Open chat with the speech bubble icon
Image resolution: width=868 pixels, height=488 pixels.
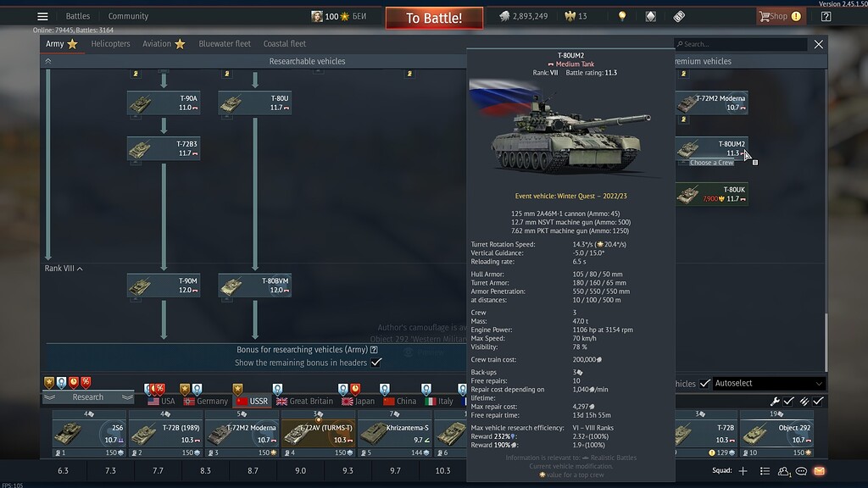801,471
